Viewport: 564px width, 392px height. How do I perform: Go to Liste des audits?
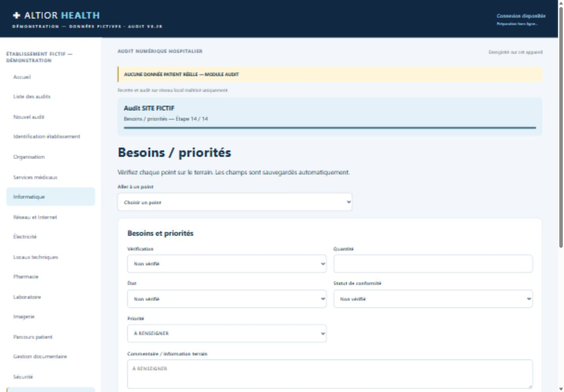51,97
